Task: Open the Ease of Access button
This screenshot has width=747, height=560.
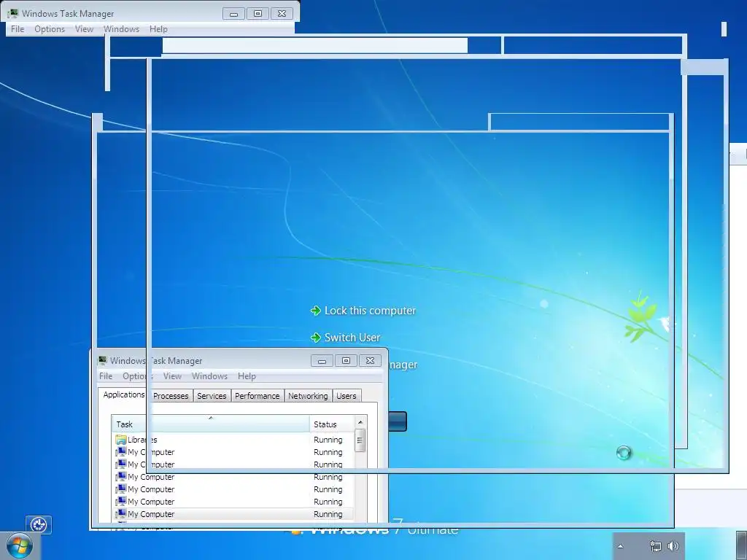Action: click(39, 525)
